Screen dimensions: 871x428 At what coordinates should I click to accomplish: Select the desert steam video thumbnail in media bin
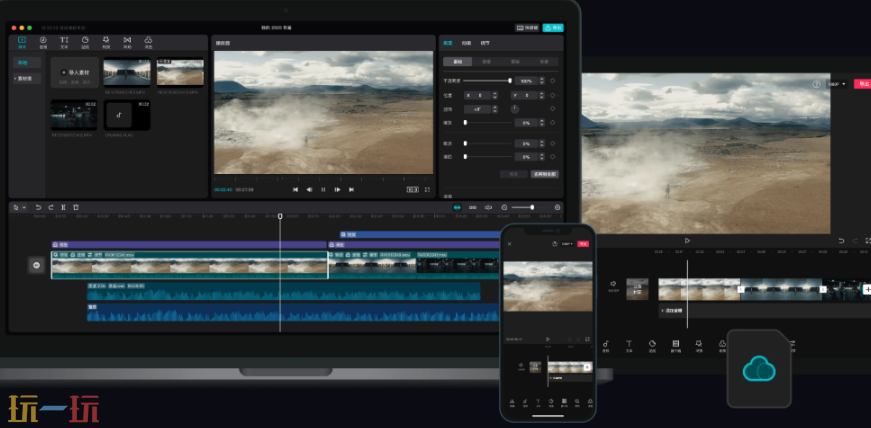[180, 72]
